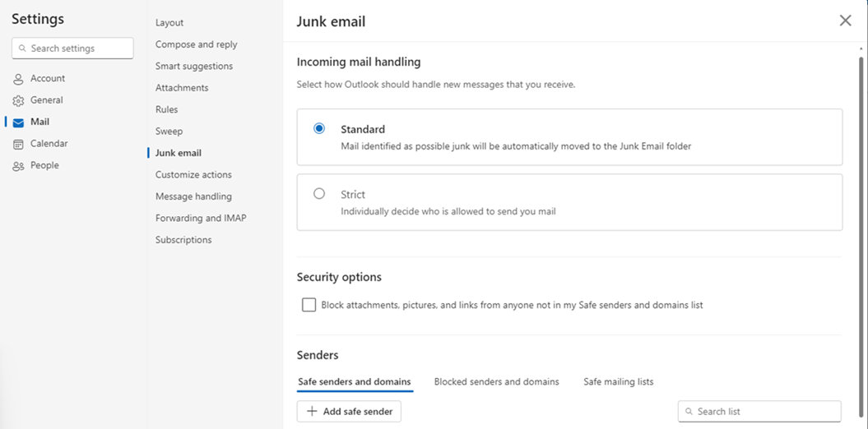Click the Incoming mail handling heading
The height and width of the screenshot is (429, 868).
click(359, 62)
